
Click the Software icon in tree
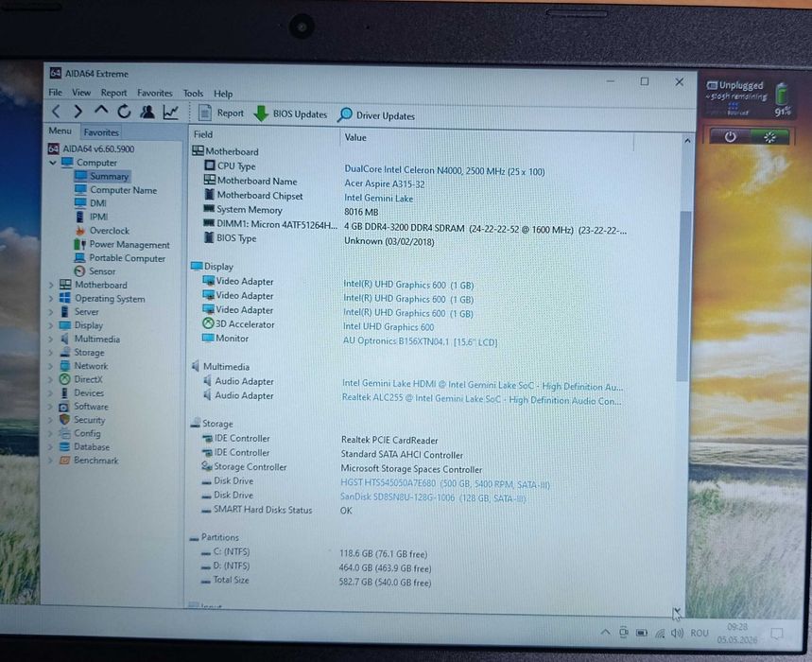pyautogui.click(x=64, y=406)
